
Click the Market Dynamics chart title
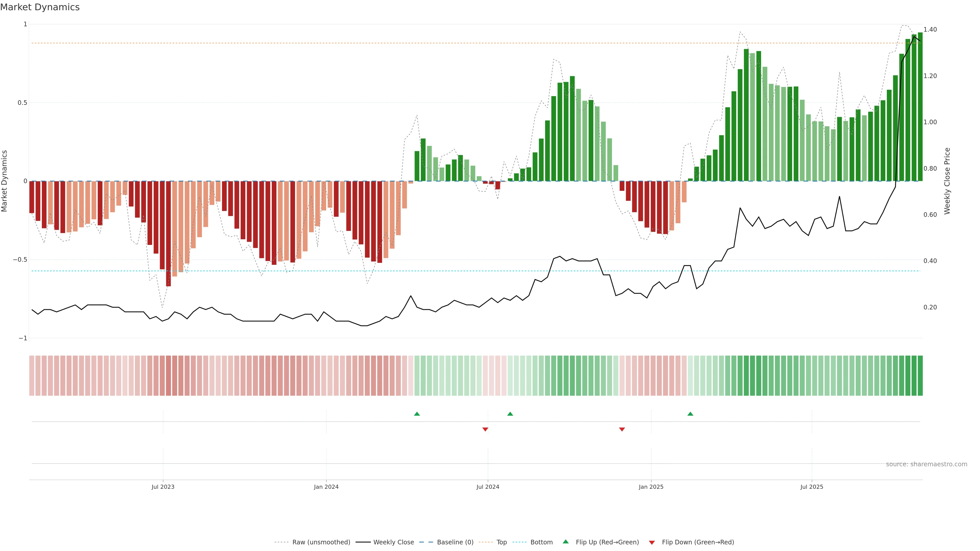click(40, 7)
